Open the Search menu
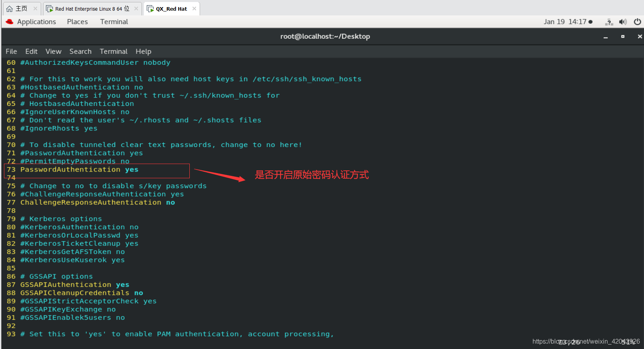The image size is (644, 349). [80, 51]
